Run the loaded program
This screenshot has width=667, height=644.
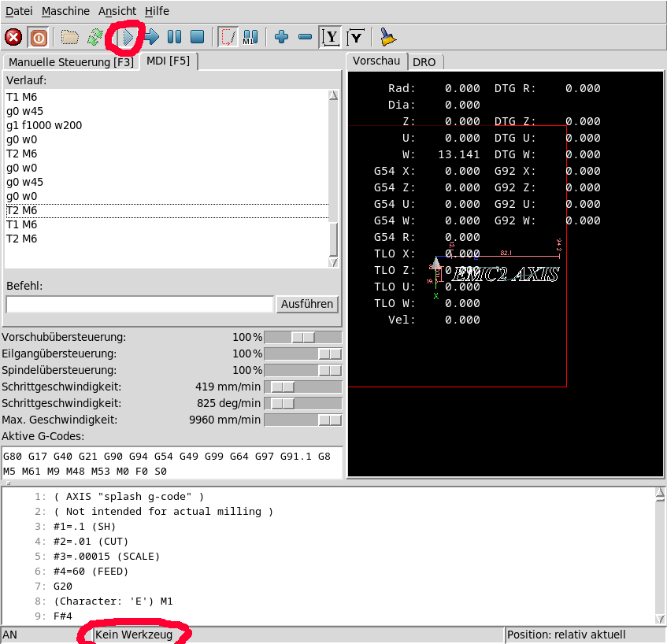coord(128,38)
